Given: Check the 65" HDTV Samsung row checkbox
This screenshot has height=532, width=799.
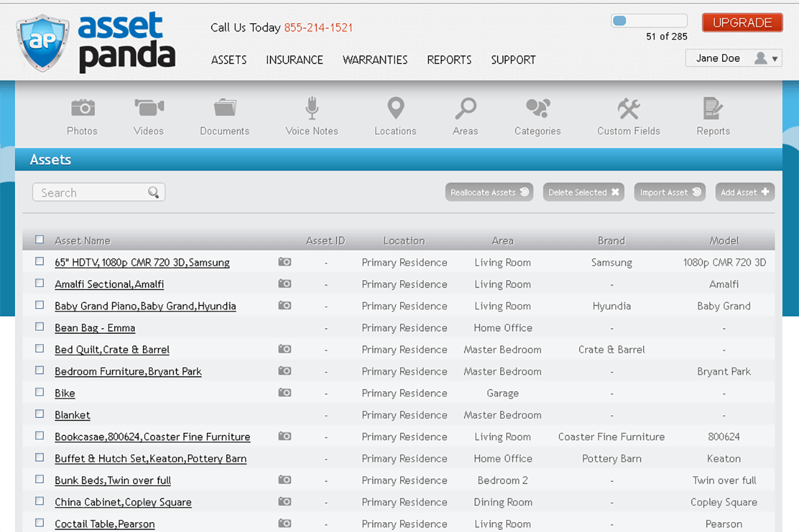Looking at the screenshot, I should pyautogui.click(x=40, y=261).
